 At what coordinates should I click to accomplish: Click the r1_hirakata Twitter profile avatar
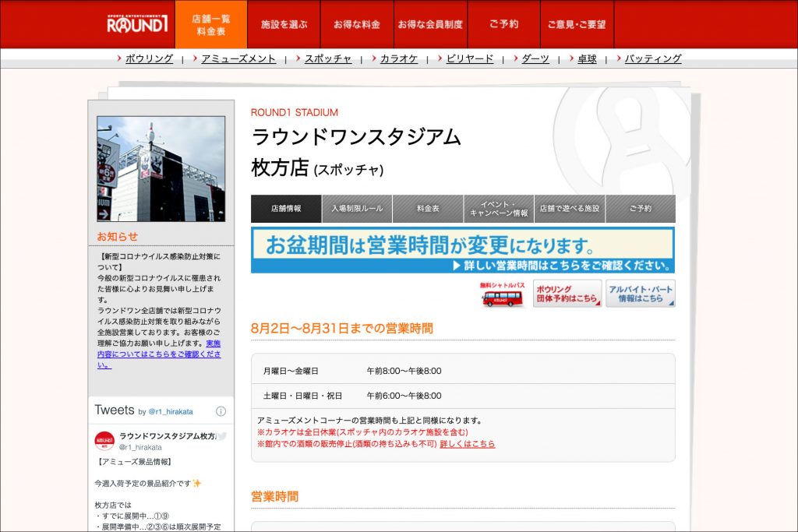(104, 441)
